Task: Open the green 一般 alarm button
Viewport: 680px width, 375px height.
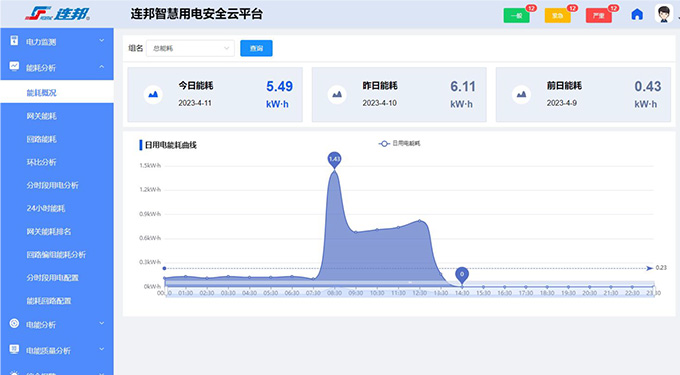Action: point(516,16)
